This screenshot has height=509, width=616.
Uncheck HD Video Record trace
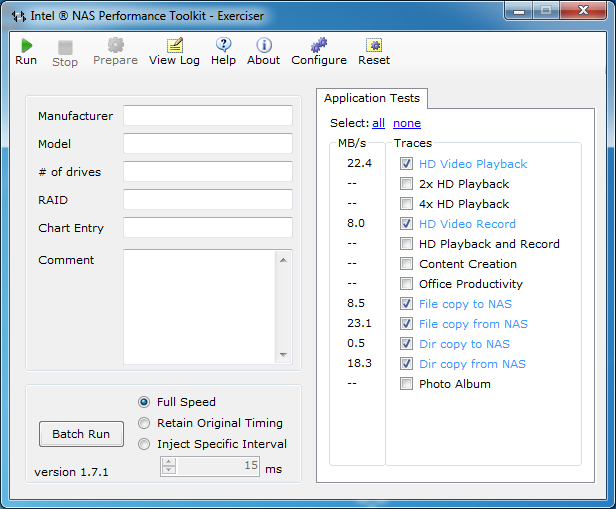406,223
